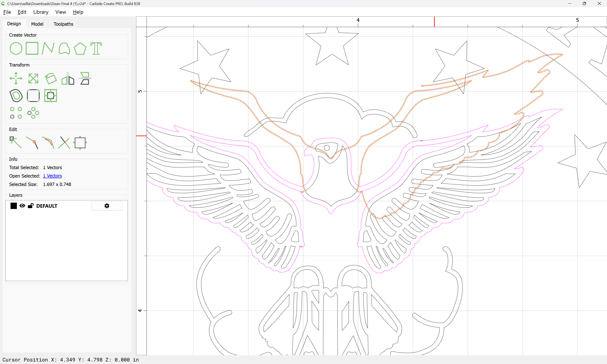This screenshot has height=364, width=607.
Task: Switch to the Toolpaths tab
Action: [63, 24]
